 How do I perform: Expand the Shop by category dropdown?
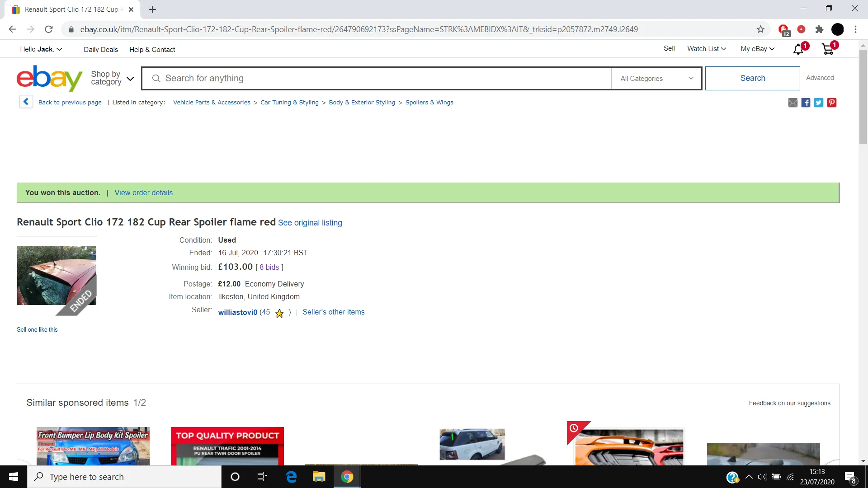pyautogui.click(x=113, y=78)
